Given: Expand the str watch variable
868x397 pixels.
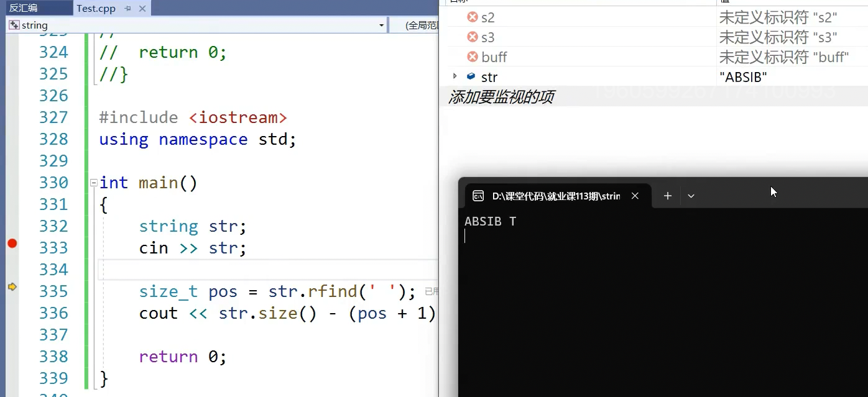Looking at the screenshot, I should point(455,76).
